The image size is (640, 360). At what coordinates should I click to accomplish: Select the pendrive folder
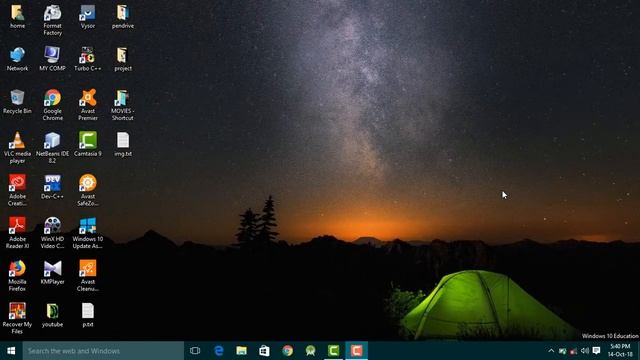tap(122, 17)
